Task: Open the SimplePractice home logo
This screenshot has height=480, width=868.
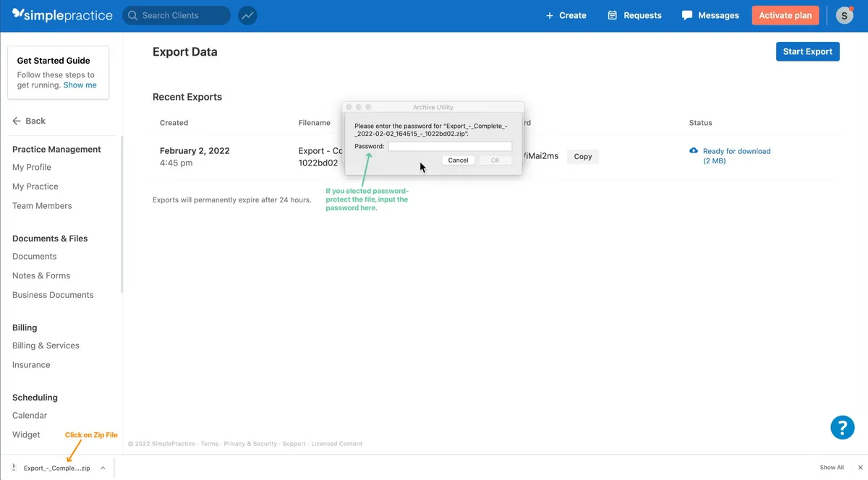Action: 62,15
